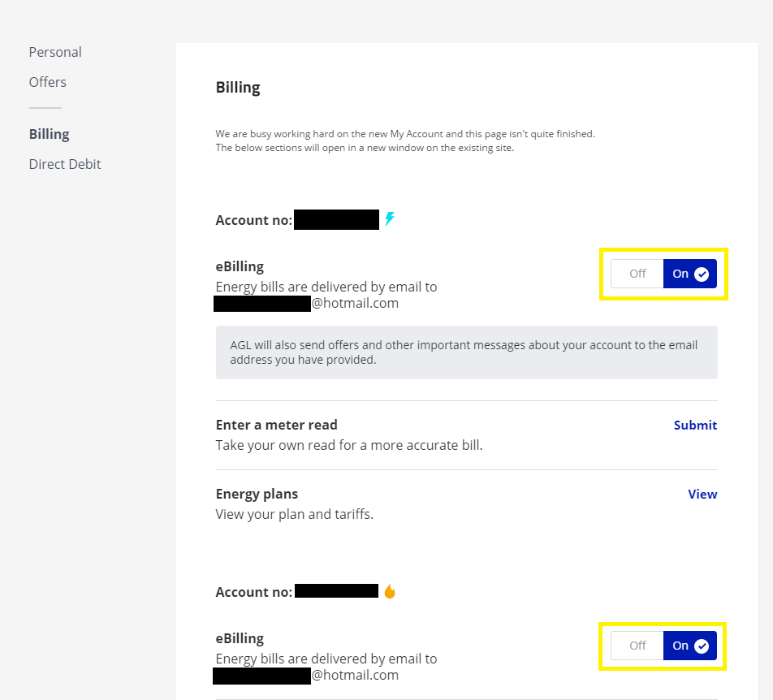Click the checkmark icon in gas eBilling toggle
This screenshot has width=773, height=700.
pos(702,646)
